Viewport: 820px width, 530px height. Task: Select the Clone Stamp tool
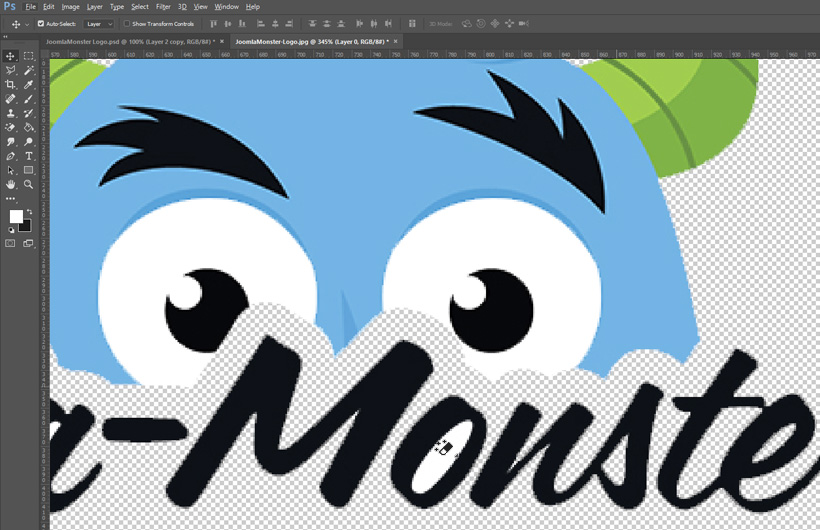[10, 113]
